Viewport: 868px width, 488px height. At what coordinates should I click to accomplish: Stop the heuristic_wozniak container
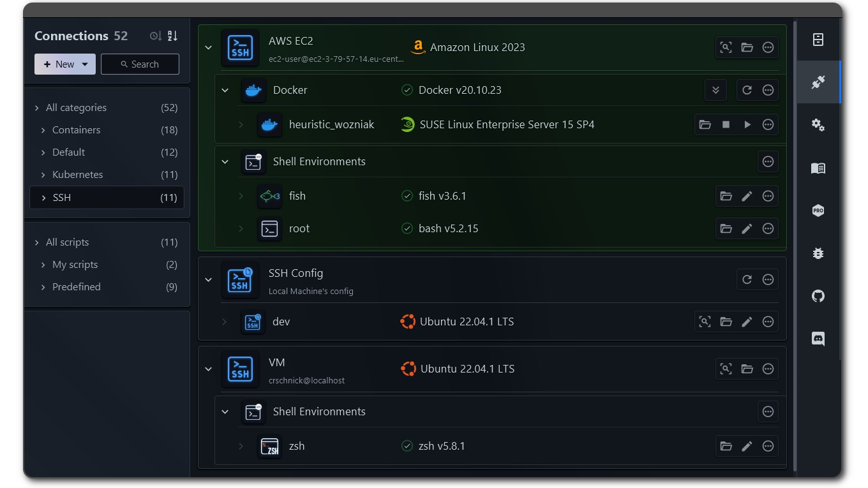point(726,124)
